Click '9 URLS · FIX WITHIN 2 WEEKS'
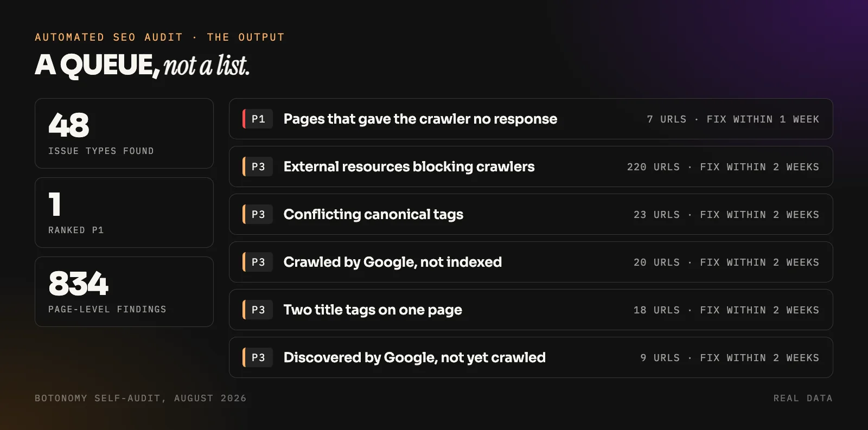 [730, 358]
